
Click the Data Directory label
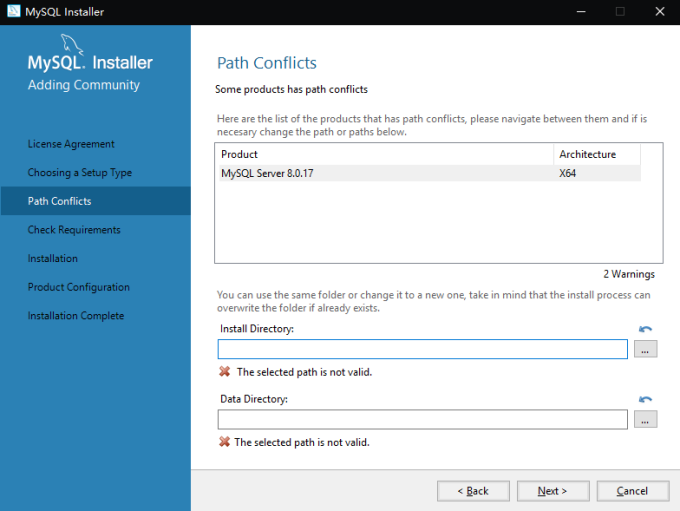pos(254,399)
